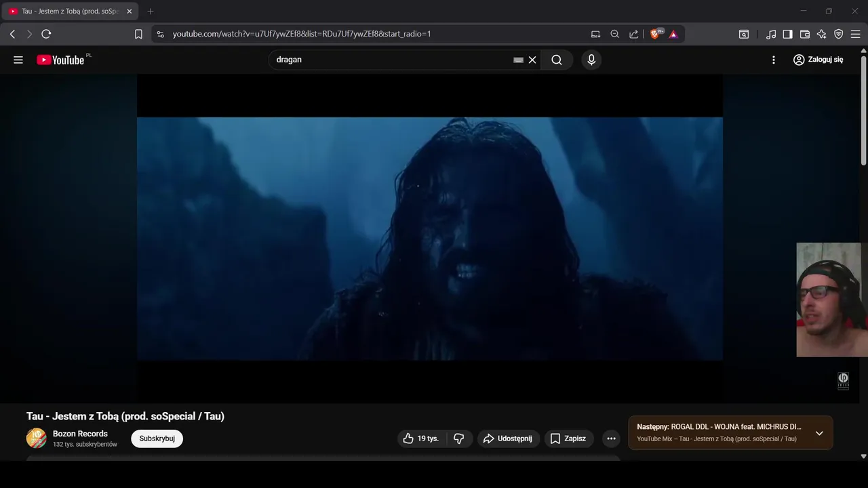868x488 pixels.
Task: Go back to the previous page
Action: tap(12, 34)
